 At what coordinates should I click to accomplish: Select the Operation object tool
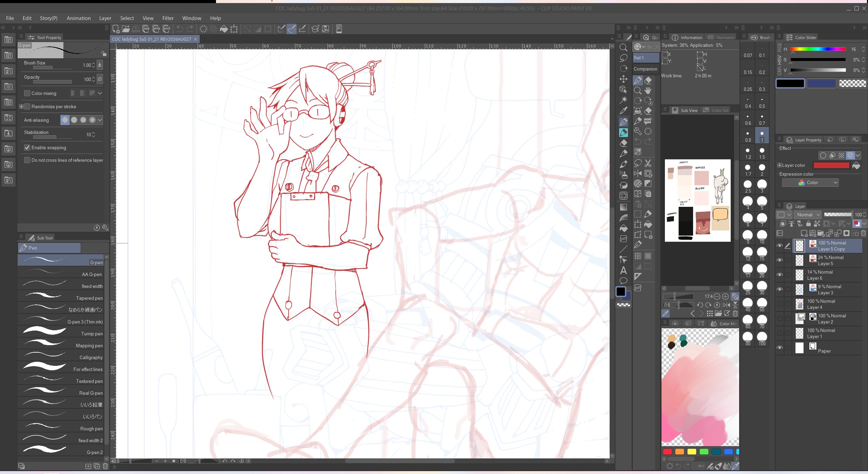pyautogui.click(x=623, y=90)
